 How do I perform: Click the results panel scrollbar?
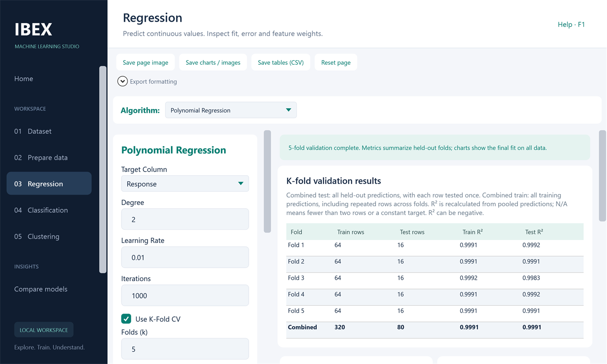pos(602,176)
